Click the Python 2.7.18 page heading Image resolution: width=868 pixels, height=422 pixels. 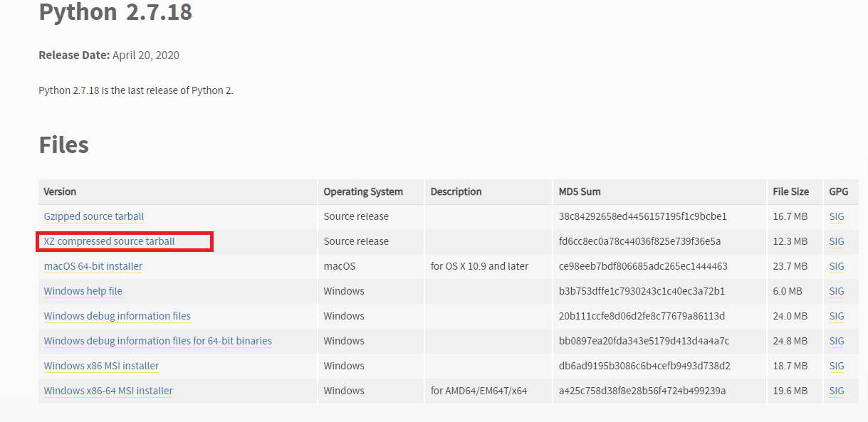[x=115, y=12]
